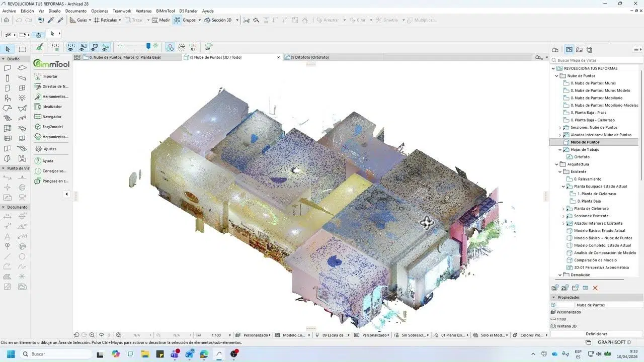Screen dimensions: 644x362
Task: Select the Arrow selection tool
Action: [8, 49]
